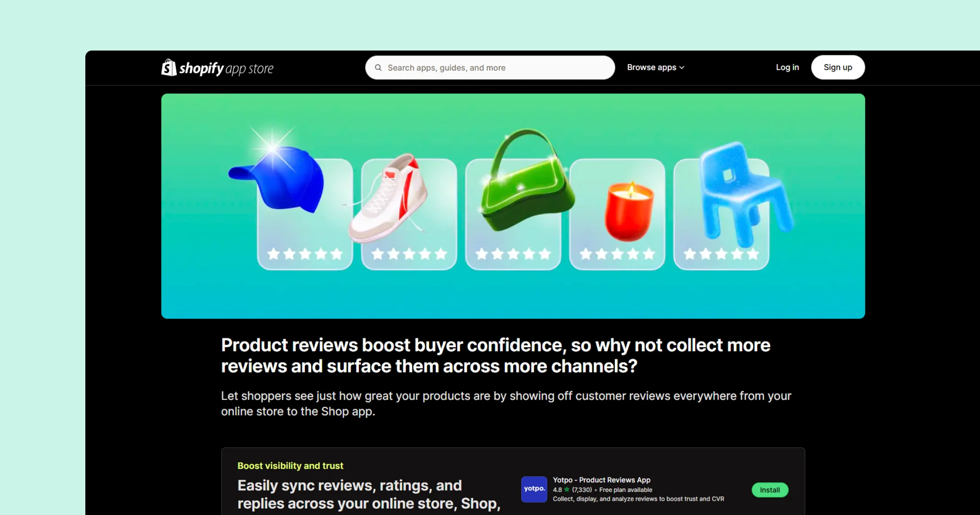Click the white sneaker product card
Image resolution: width=980 pixels, height=515 pixels.
pyautogui.click(x=408, y=213)
